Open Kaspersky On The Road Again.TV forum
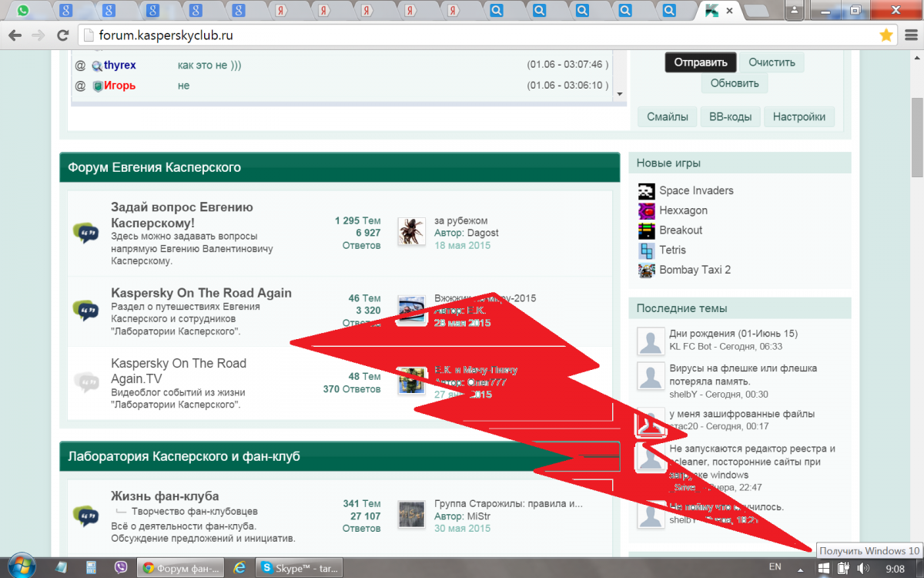Image resolution: width=924 pixels, height=578 pixels. pyautogui.click(x=179, y=371)
